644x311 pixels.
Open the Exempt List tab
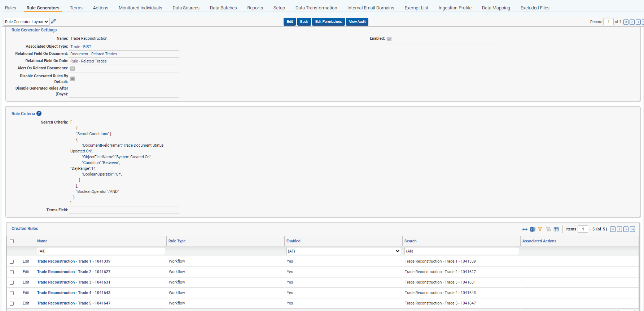pos(416,8)
